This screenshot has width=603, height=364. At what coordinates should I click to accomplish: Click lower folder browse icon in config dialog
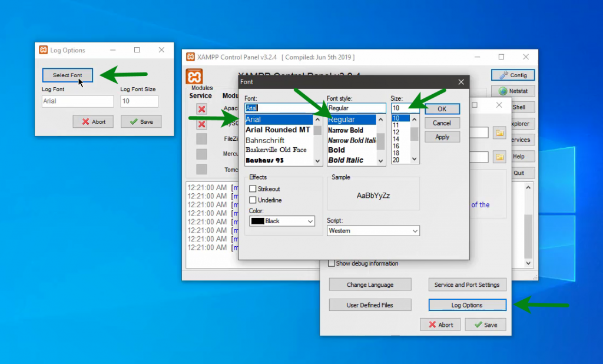[x=499, y=157]
